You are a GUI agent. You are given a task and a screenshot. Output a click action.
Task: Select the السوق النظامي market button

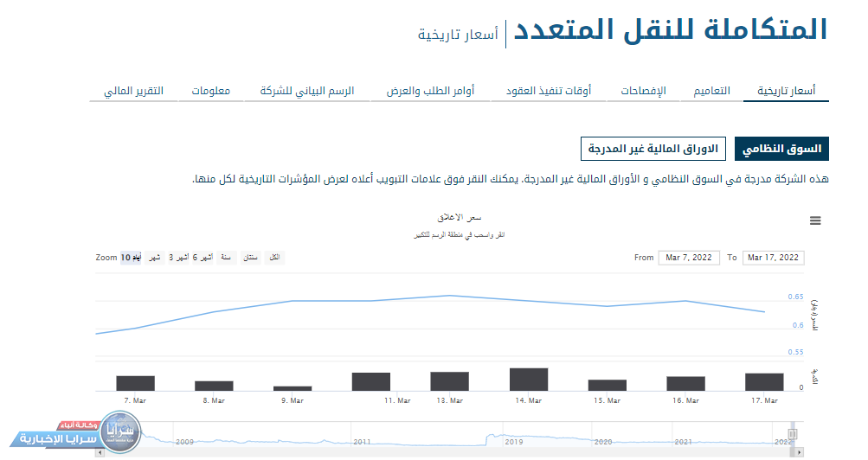point(781,149)
